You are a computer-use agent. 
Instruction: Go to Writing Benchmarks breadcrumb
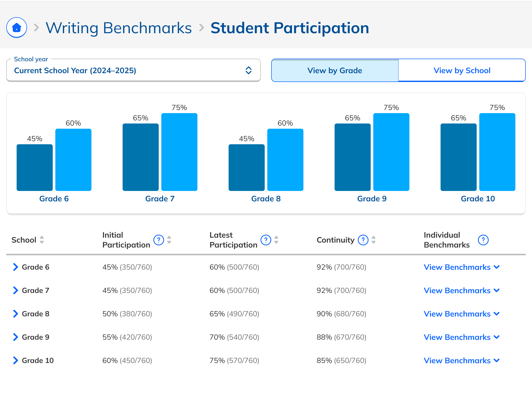click(x=119, y=28)
